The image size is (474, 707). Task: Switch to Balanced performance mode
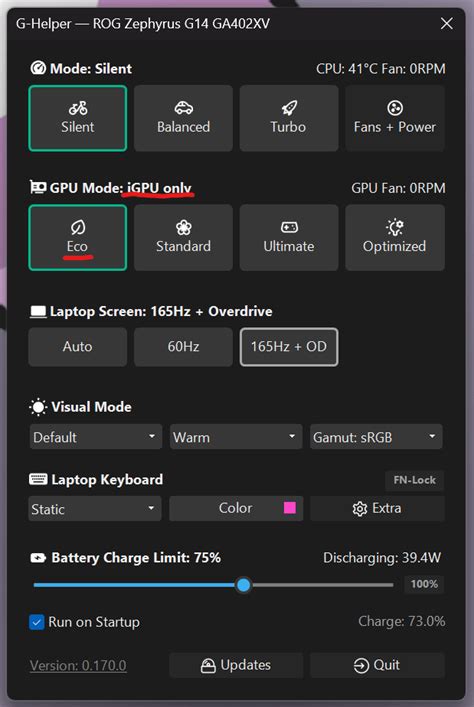pos(183,118)
